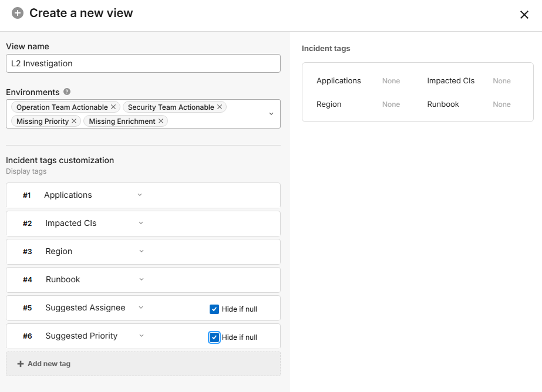This screenshot has width=542, height=392.
Task: Click the Runbook preview tag label
Action: click(443, 104)
